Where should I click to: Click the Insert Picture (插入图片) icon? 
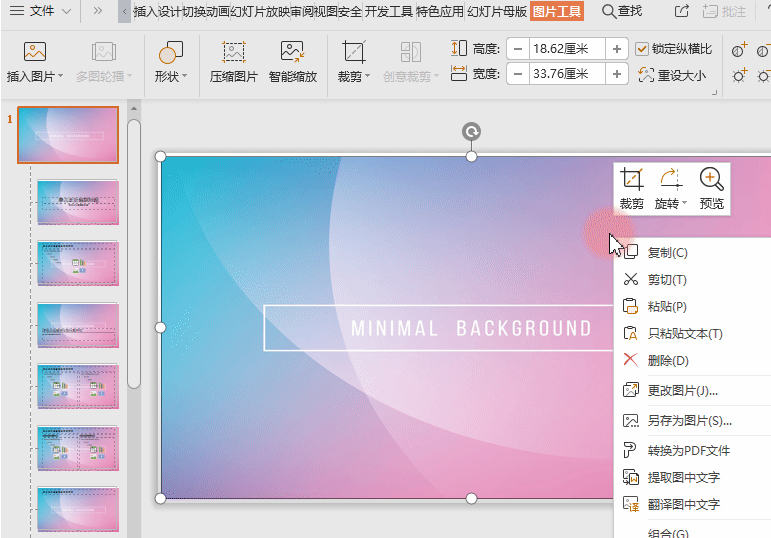point(35,53)
